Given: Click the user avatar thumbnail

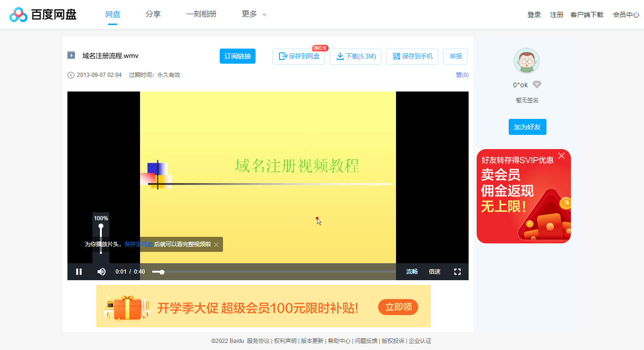Looking at the screenshot, I should (x=526, y=60).
